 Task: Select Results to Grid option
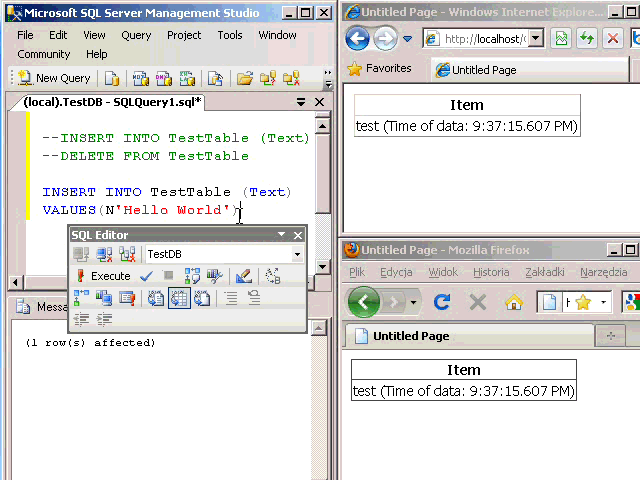coord(179,298)
